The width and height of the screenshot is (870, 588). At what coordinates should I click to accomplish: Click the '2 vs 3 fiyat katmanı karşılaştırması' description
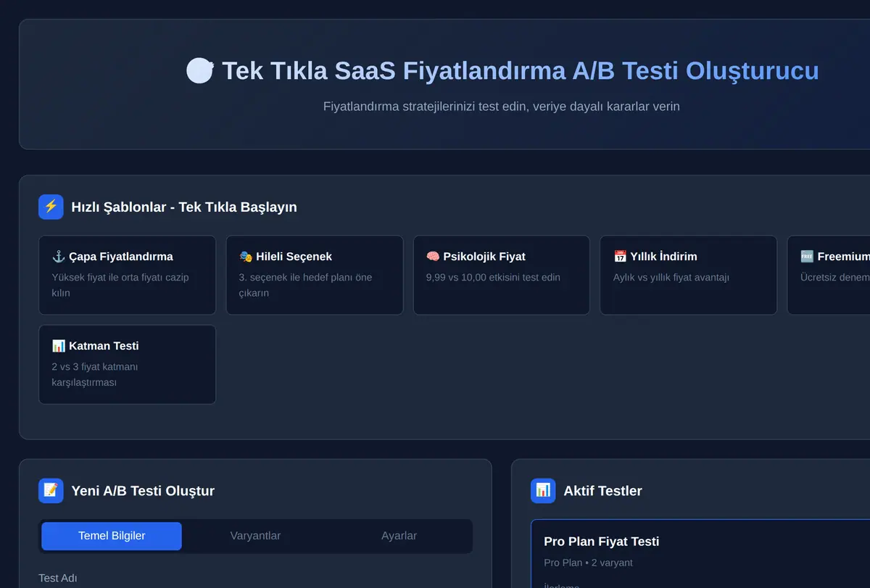click(95, 374)
